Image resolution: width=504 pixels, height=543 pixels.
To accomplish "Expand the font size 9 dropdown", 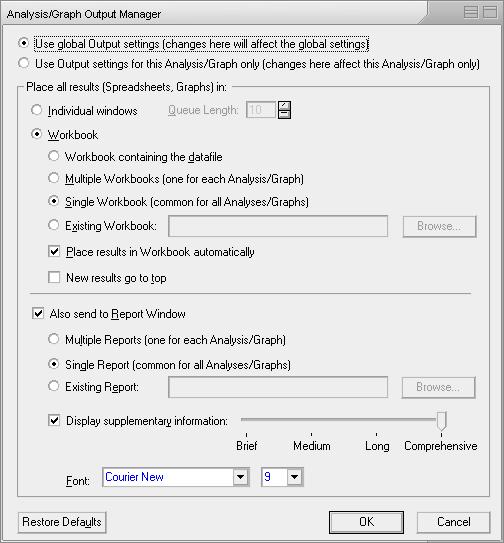I will click(x=294, y=477).
